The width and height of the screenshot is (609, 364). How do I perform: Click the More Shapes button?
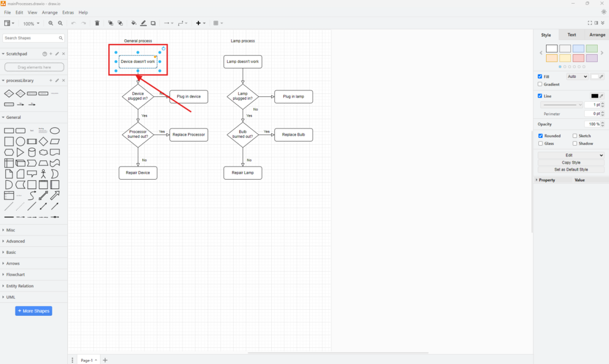click(33, 311)
